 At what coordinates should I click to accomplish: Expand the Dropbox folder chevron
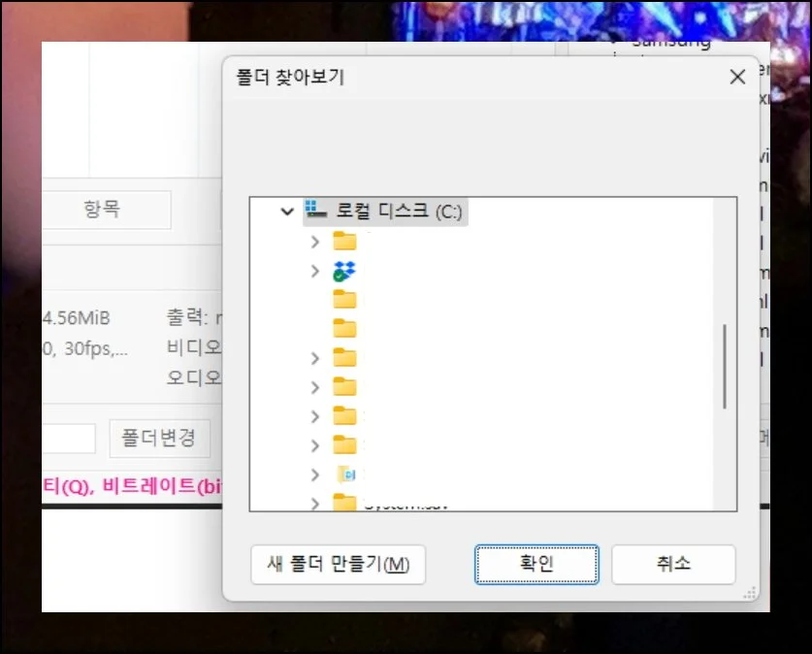click(x=314, y=271)
